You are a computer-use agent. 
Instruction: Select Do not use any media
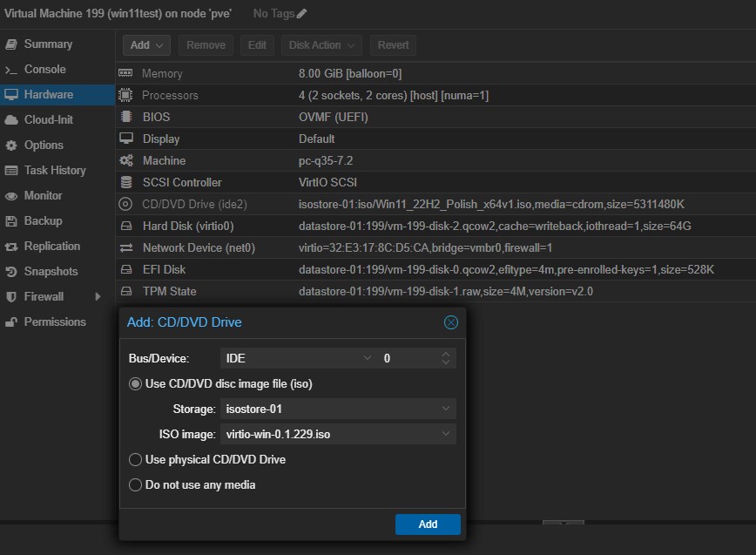pos(135,484)
